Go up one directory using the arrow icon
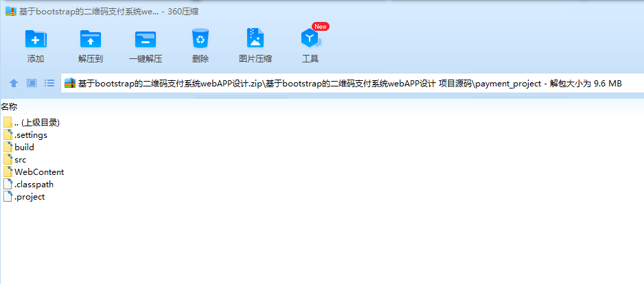This screenshot has width=644, height=284. click(14, 83)
